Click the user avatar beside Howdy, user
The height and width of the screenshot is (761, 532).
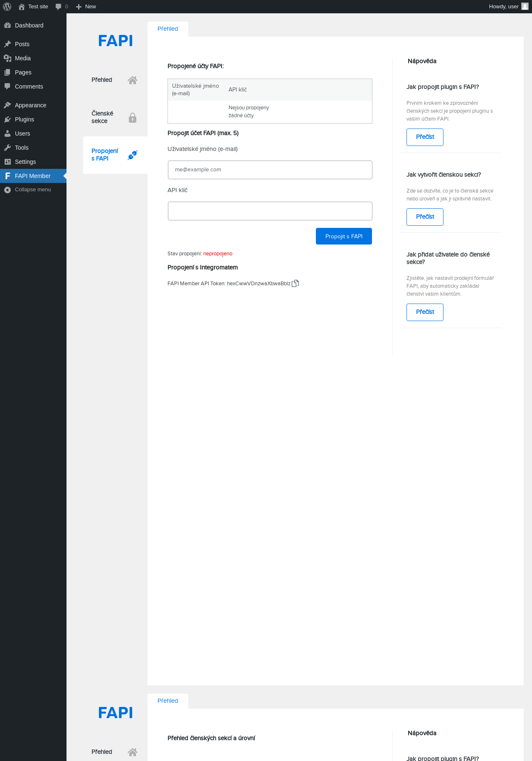point(525,7)
